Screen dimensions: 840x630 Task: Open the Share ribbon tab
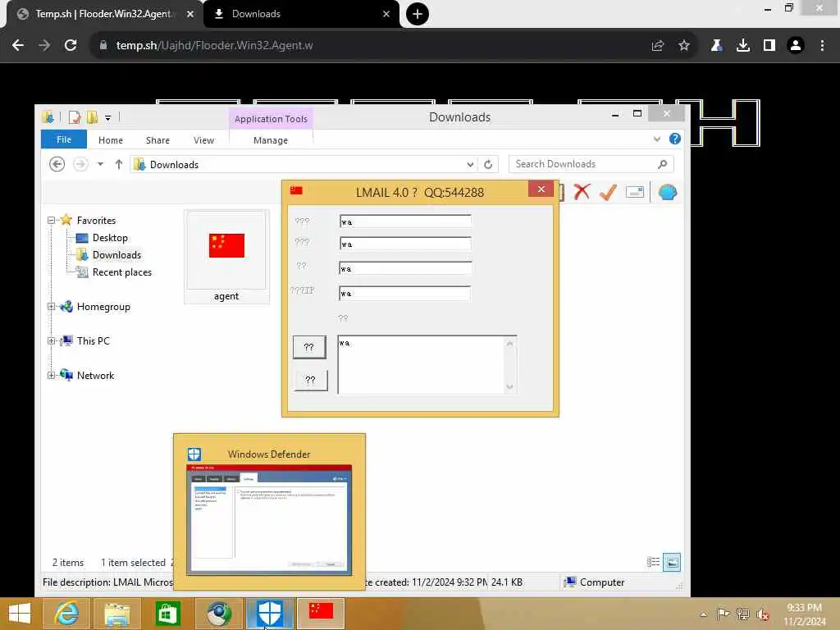point(157,139)
